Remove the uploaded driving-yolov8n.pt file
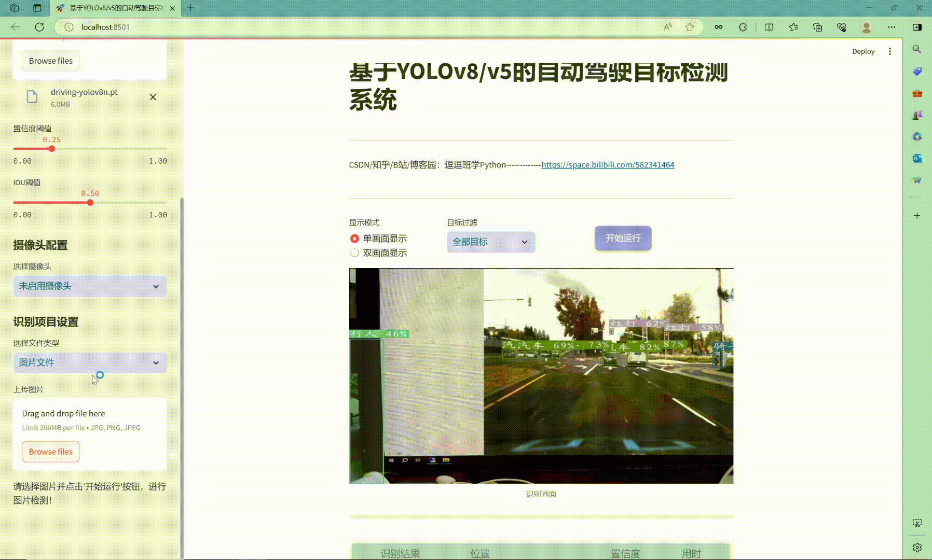 click(153, 97)
